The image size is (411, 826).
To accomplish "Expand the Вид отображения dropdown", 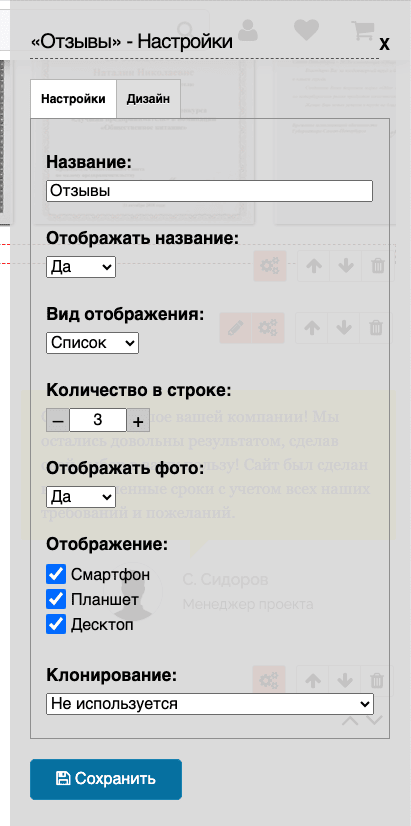I will point(92,343).
